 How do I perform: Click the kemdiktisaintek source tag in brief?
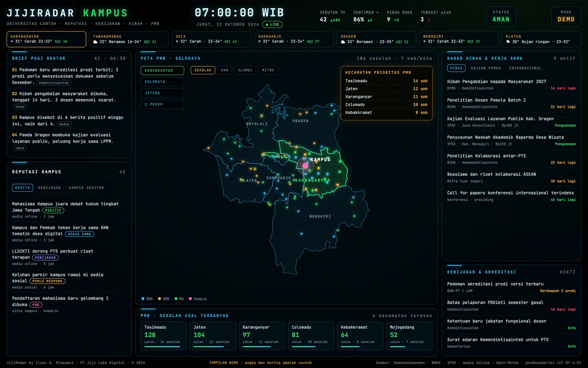[54, 83]
